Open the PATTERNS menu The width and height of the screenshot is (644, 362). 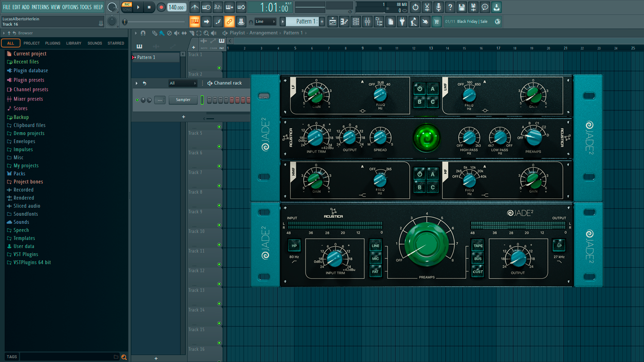click(40, 7)
